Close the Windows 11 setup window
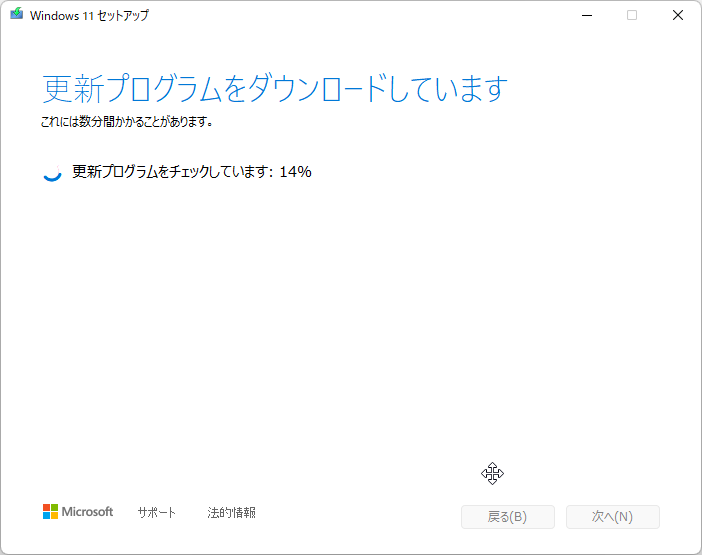Viewport: 702px width, 555px height. click(x=678, y=15)
